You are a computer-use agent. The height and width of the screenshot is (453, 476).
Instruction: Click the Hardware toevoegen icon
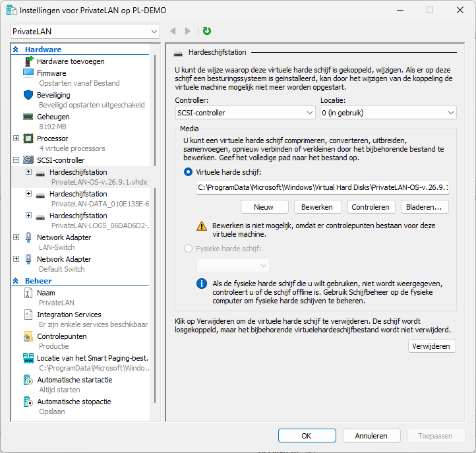click(28, 61)
